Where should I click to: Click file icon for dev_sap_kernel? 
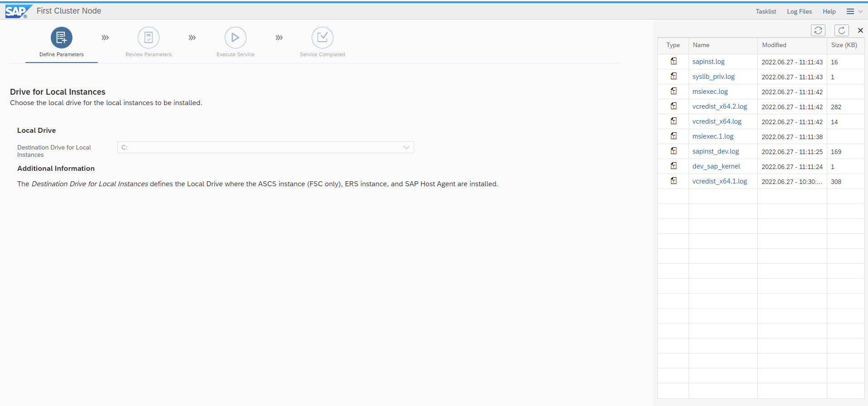(674, 166)
